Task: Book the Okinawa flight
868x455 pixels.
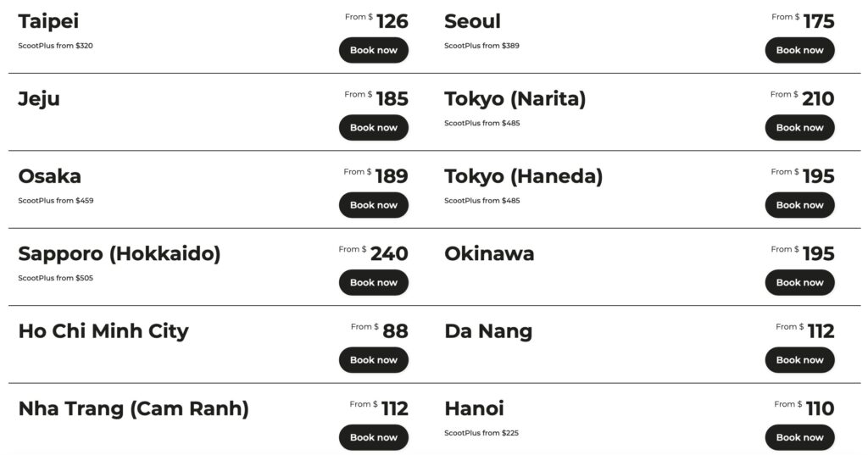Action: point(799,282)
